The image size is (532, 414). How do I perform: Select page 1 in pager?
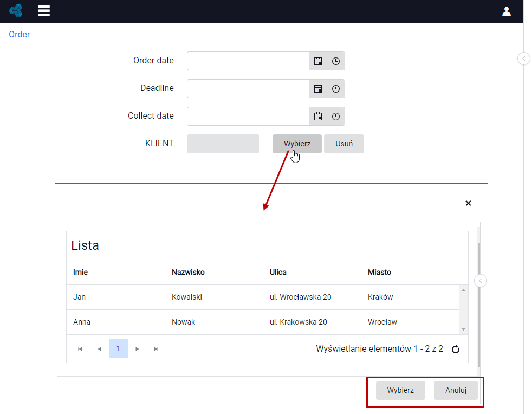click(118, 348)
